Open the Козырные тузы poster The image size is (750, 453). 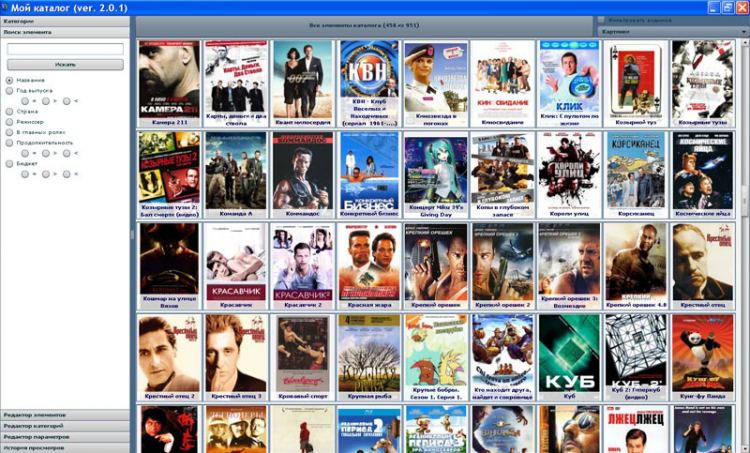point(703,79)
